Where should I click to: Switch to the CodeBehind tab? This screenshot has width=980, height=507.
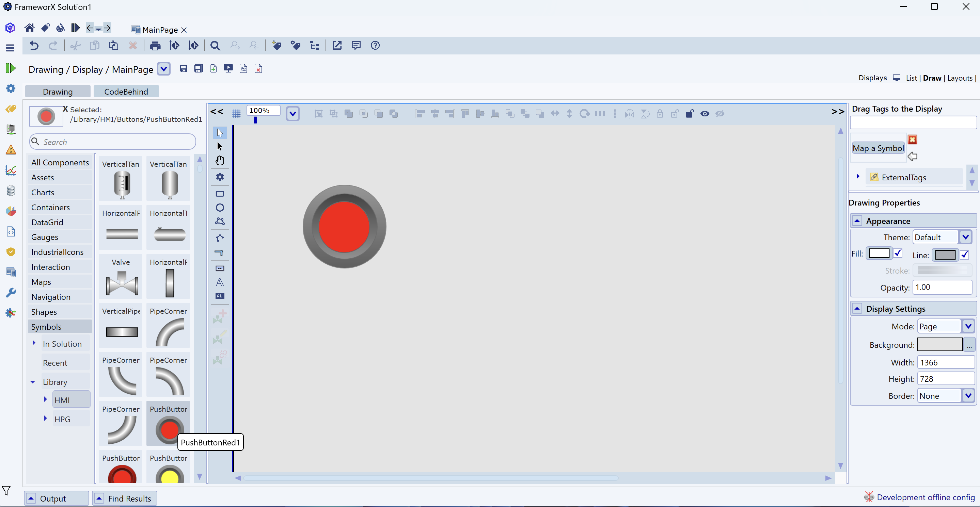click(126, 92)
